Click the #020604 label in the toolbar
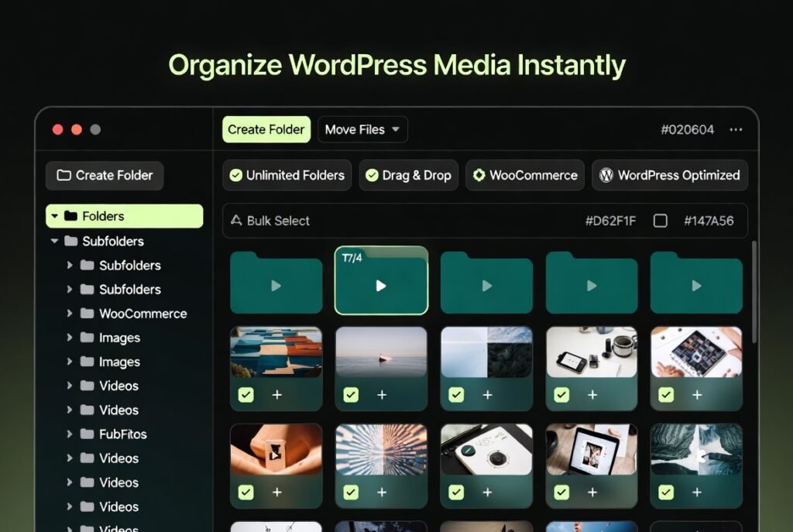Image resolution: width=793 pixels, height=532 pixels. tap(688, 130)
